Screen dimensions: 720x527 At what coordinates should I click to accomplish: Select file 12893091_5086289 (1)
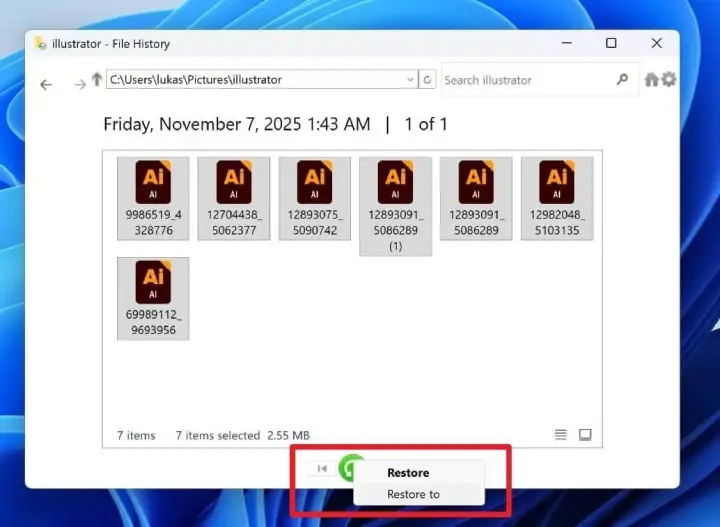pos(395,206)
